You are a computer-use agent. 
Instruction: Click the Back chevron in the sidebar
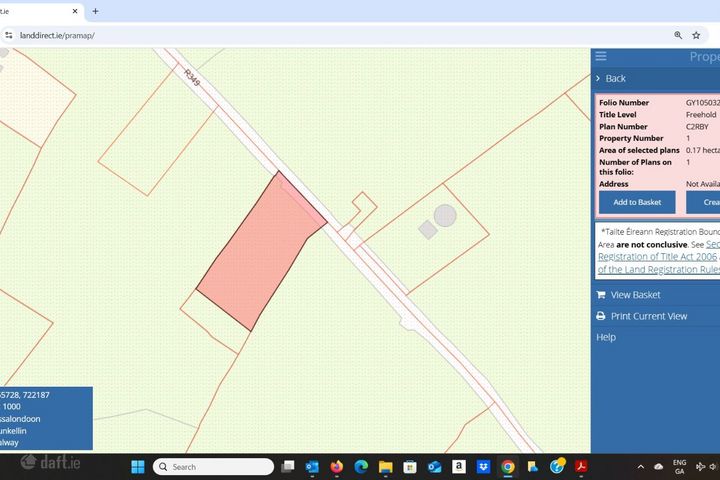[599, 78]
